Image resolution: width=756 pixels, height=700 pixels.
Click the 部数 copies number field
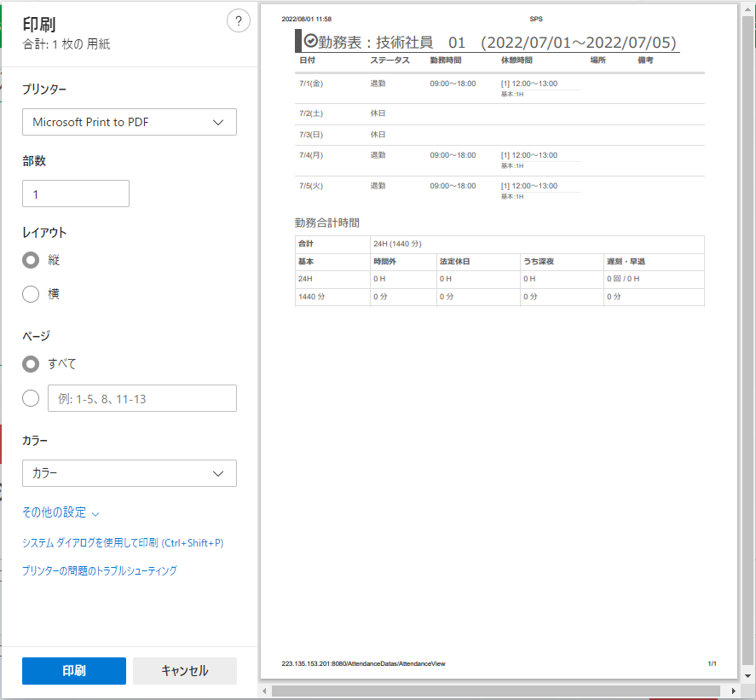76,194
